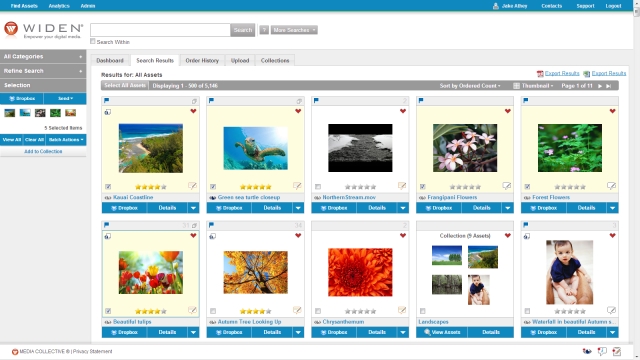Click the PDF Export Results icon
The width and height of the screenshot is (640, 360).
(540, 74)
